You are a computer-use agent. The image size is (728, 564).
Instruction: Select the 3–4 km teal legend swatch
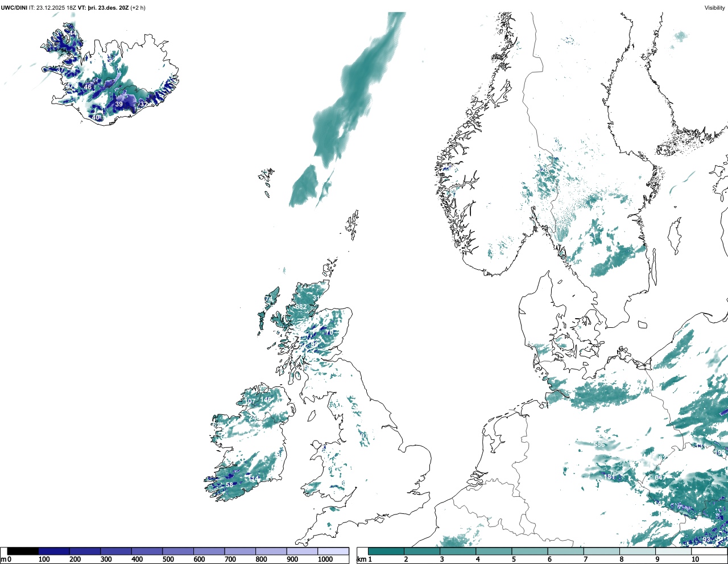pos(458,551)
